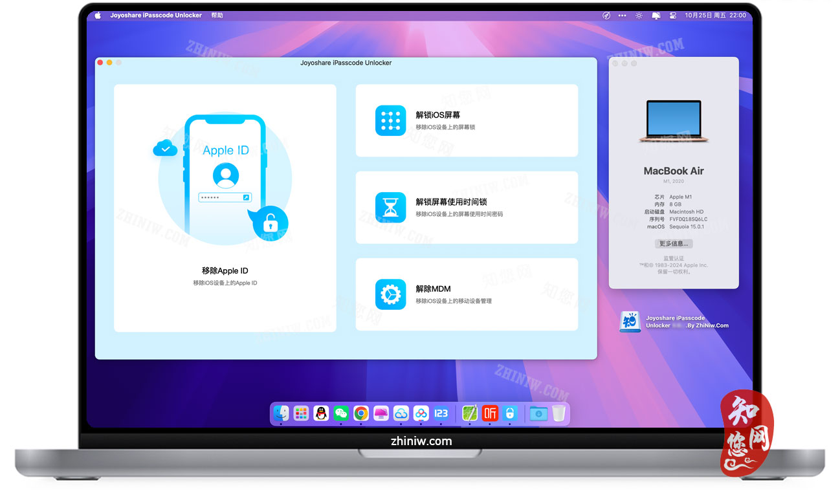This screenshot has height=504, width=840.
Task: Open the 帮助 menu
Action: tap(217, 16)
